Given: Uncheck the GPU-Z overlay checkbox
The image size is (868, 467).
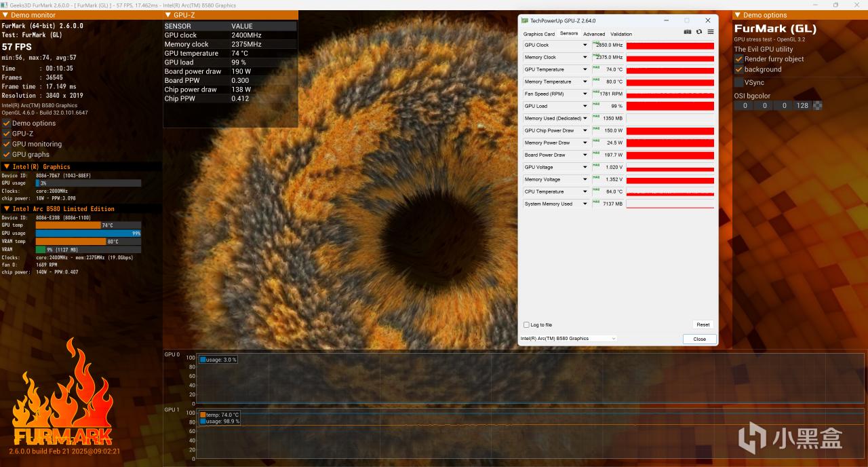Looking at the screenshot, I should pos(6,134).
